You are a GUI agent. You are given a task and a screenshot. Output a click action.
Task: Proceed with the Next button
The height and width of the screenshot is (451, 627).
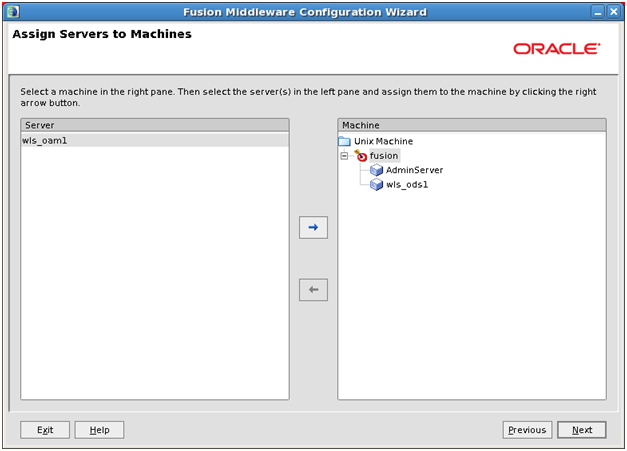[x=582, y=430]
